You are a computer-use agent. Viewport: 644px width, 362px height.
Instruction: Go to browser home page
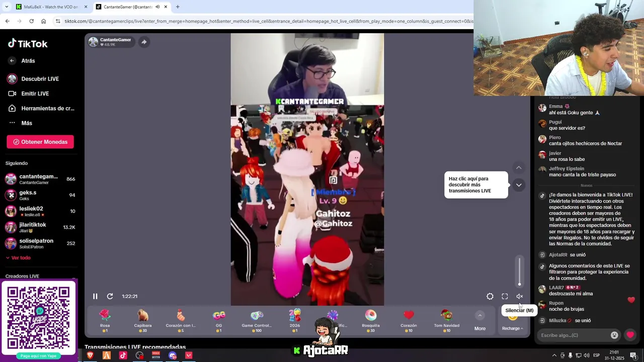tap(43, 21)
